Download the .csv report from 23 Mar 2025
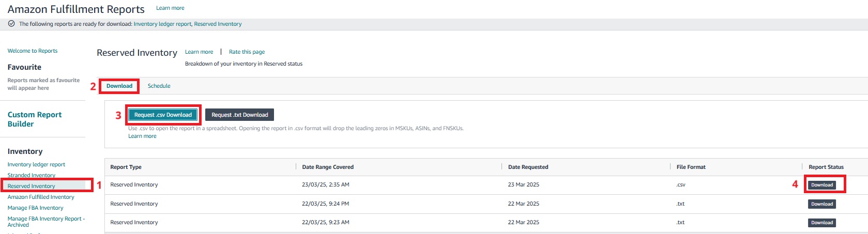The width and height of the screenshot is (868, 234). pos(822,185)
